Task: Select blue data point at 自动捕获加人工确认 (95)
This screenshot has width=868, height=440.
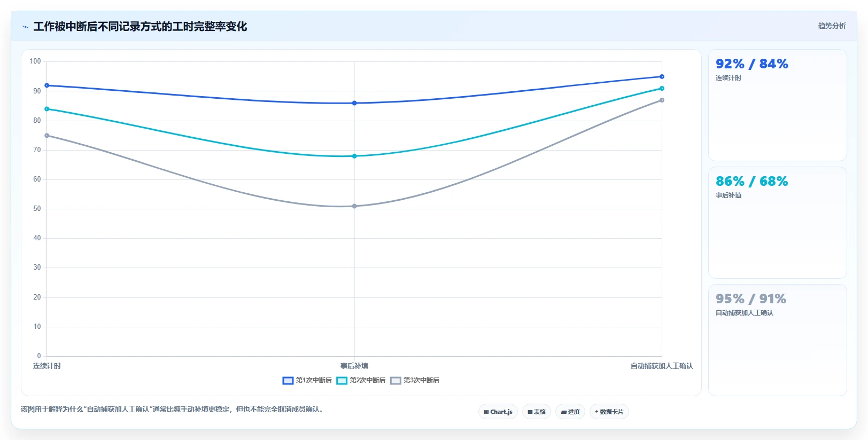Action: (x=662, y=77)
